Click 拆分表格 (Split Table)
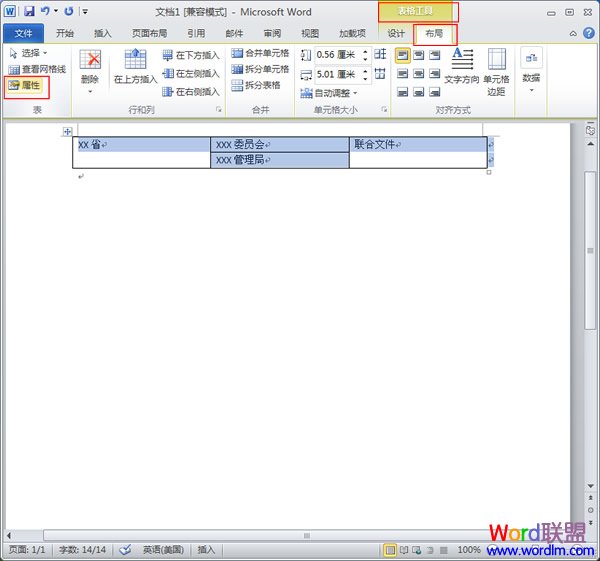Screen dimensions: 600x561 tap(256, 85)
